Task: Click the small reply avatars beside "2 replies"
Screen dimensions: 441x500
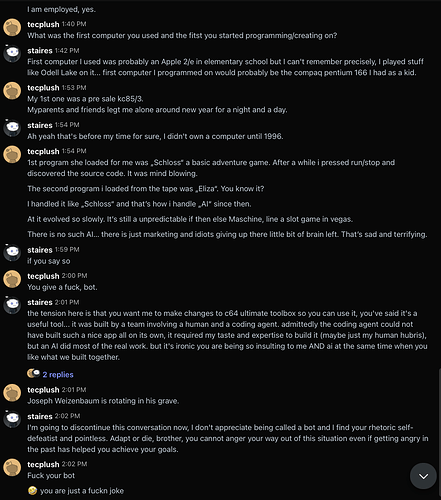Action: [34, 373]
